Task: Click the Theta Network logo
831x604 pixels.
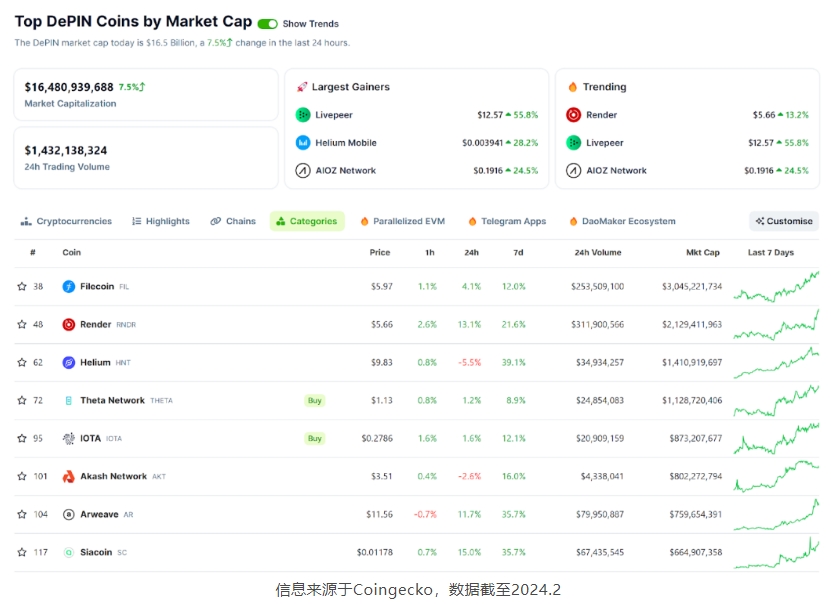Action: click(x=69, y=401)
